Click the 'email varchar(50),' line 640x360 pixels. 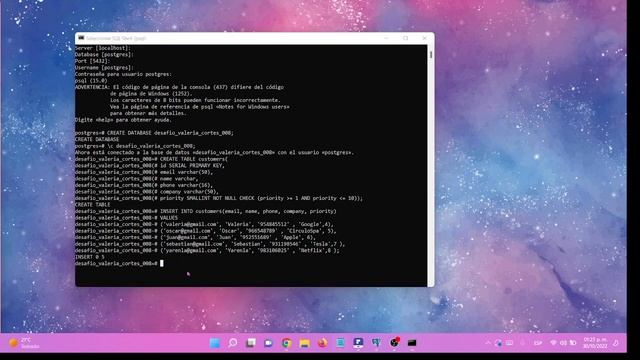tap(144, 172)
